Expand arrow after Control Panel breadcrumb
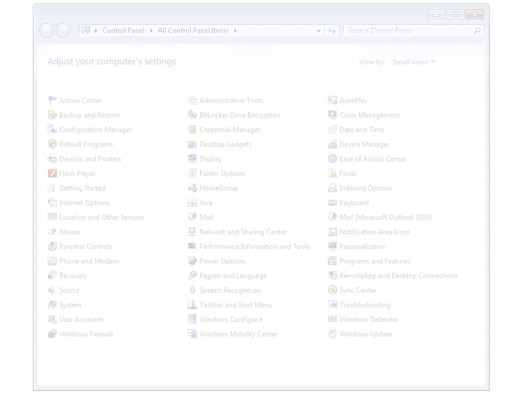Image resolution: width=532 pixels, height=399 pixels. tap(152, 31)
